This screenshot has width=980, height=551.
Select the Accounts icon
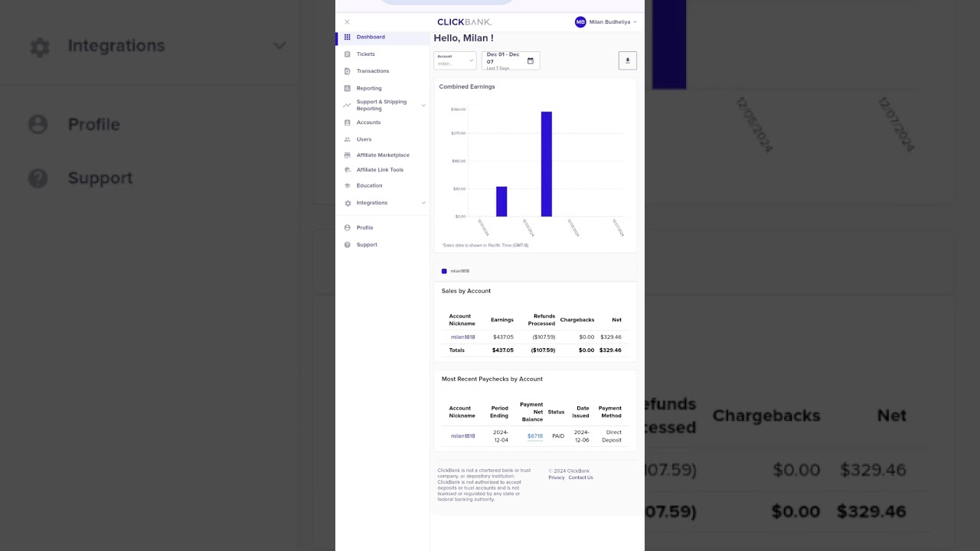pyautogui.click(x=348, y=122)
